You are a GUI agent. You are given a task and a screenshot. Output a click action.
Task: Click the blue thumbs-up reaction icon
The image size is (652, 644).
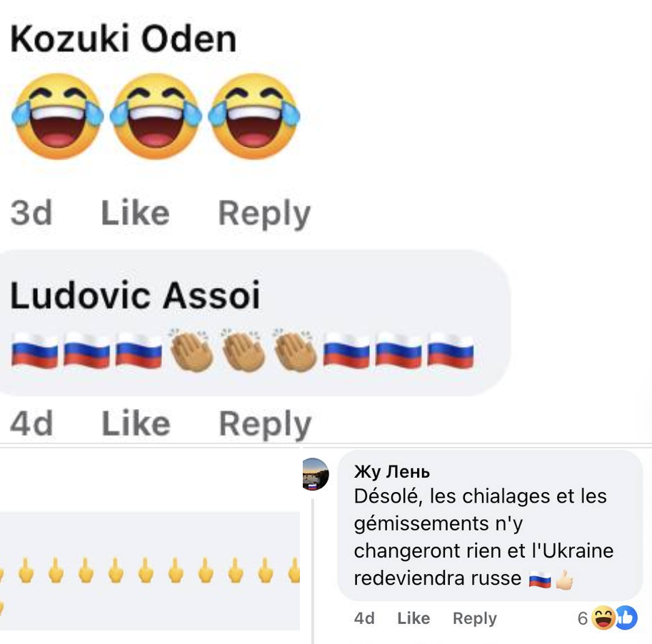click(x=626, y=618)
